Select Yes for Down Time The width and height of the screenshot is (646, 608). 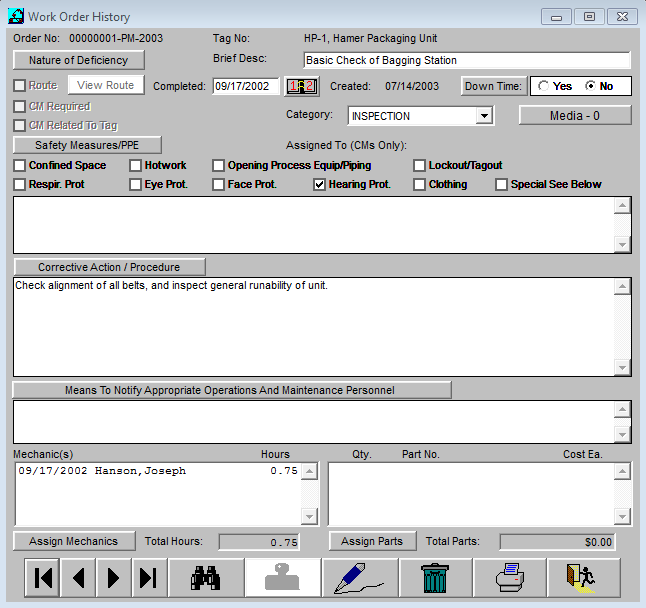click(x=543, y=86)
